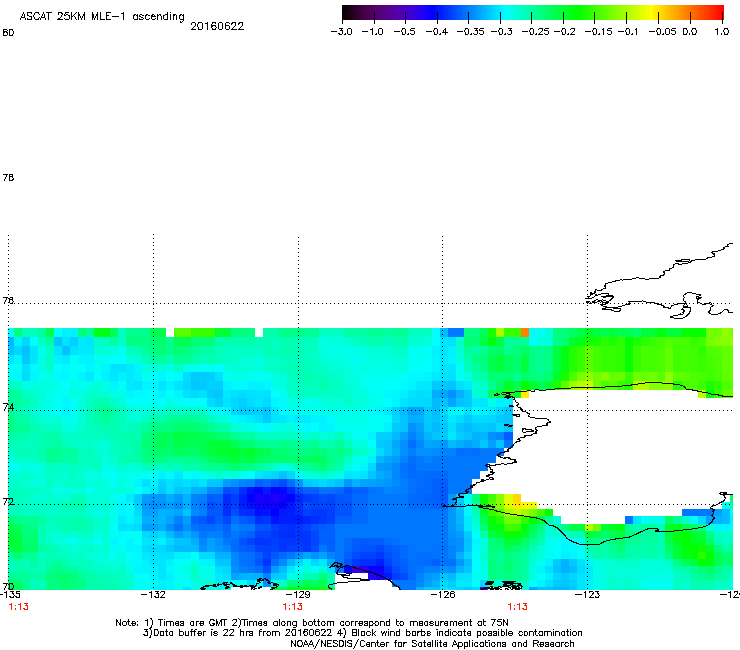Choose the -0.2 colorbar tick label
The image size is (740, 650).
tap(564, 32)
